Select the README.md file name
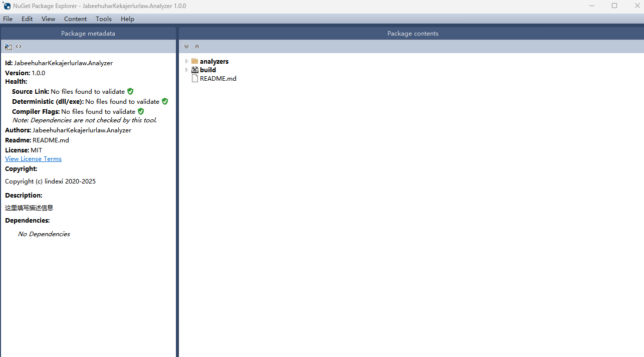 pos(218,79)
